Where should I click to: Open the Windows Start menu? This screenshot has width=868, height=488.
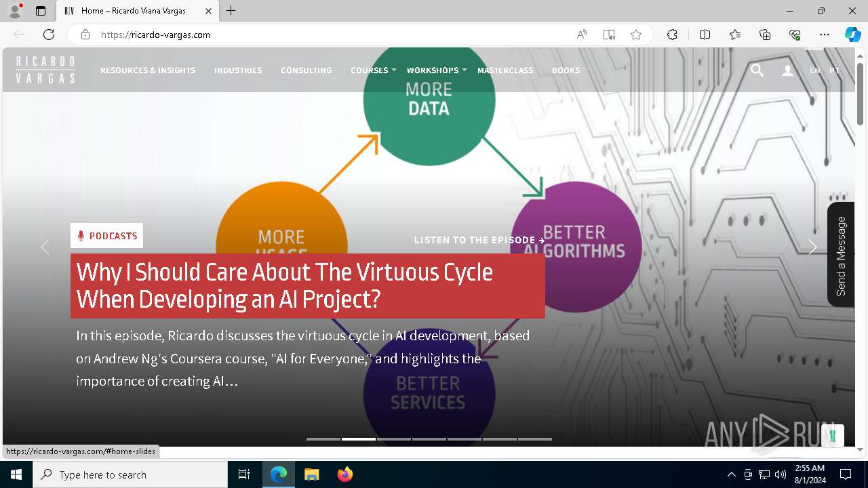[x=16, y=474]
